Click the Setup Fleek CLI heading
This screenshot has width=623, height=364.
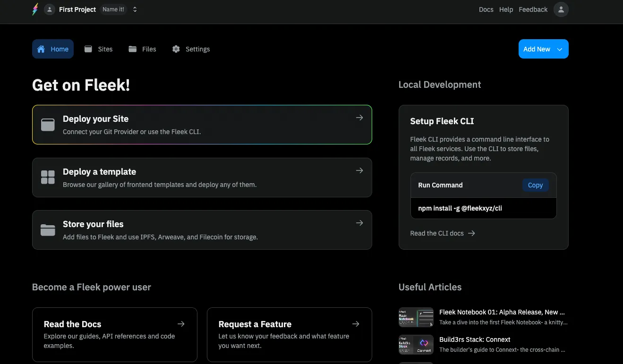coord(442,121)
